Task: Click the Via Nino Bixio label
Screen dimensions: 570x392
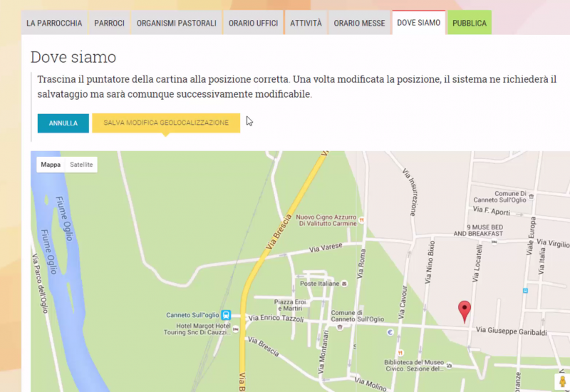Action: pyautogui.click(x=430, y=262)
